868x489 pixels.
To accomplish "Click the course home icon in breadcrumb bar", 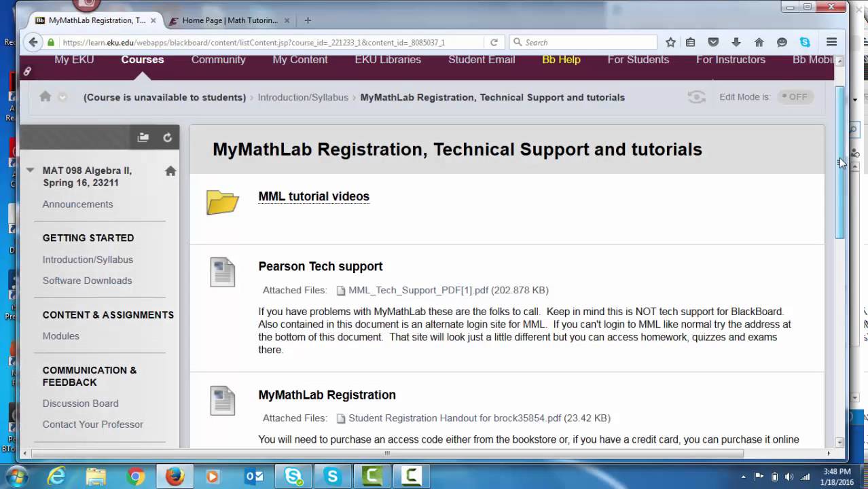I will (46, 96).
